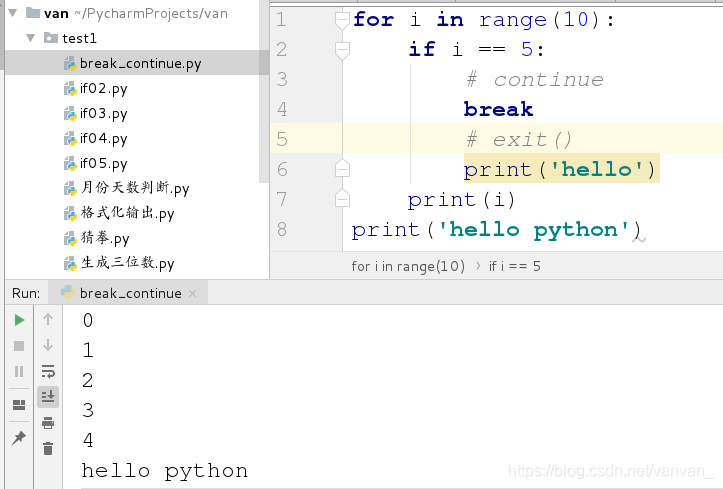
Task: Click '# continue' comment on line 3
Action: click(534, 79)
